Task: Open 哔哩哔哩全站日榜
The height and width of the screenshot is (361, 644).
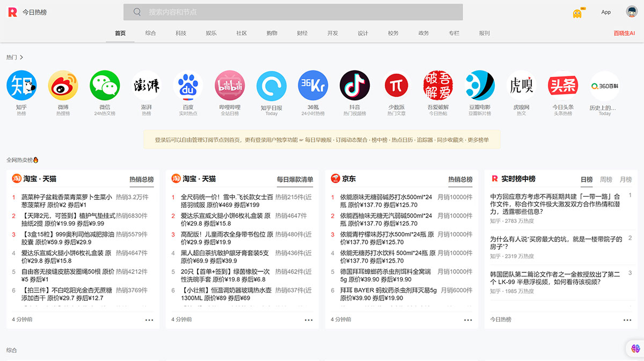Action: click(230, 86)
